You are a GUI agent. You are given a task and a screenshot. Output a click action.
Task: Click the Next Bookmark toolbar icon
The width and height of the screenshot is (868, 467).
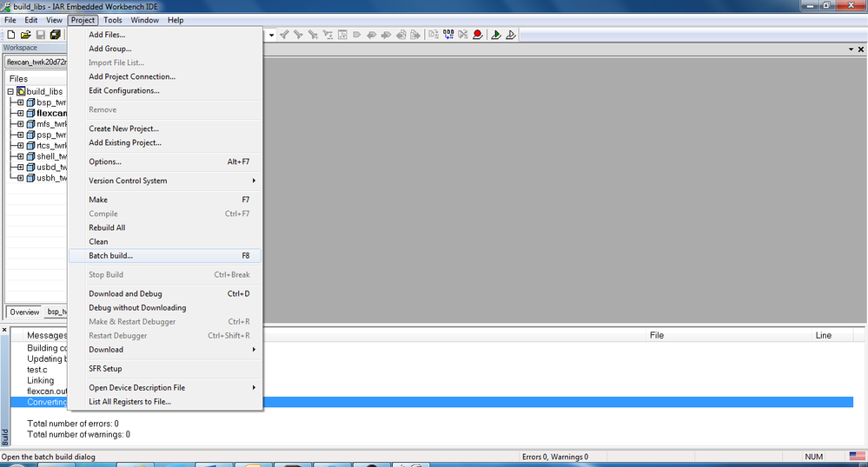click(386, 35)
